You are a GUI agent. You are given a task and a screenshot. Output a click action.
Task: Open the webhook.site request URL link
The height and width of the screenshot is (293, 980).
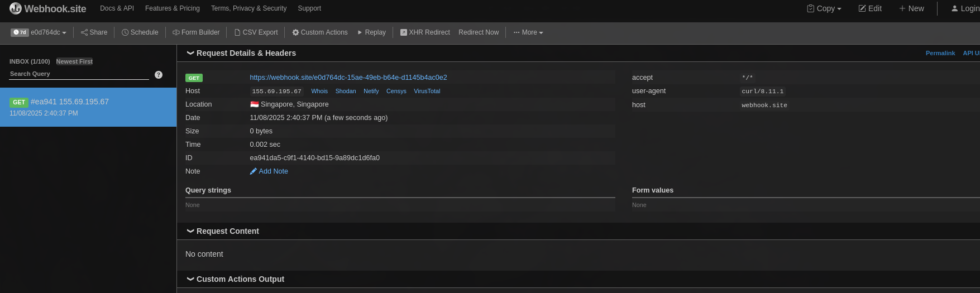pos(348,78)
